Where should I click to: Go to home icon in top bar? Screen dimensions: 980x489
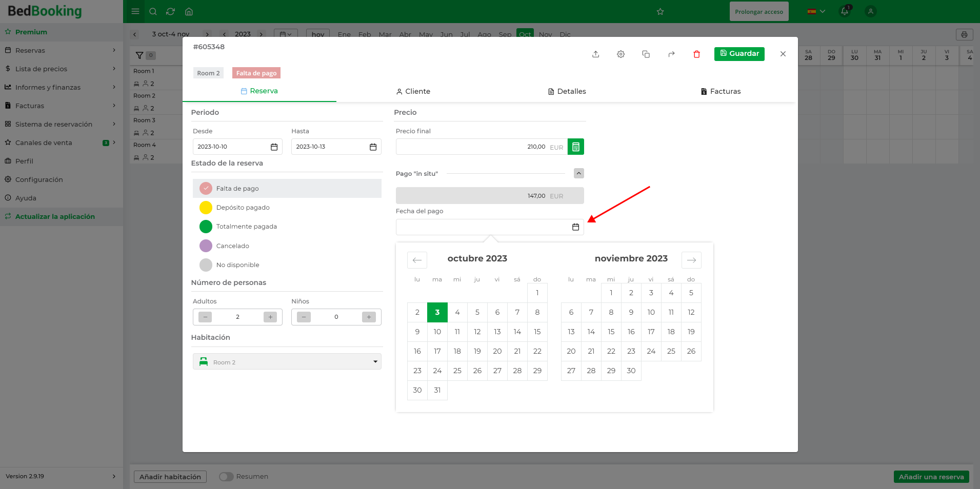click(189, 11)
